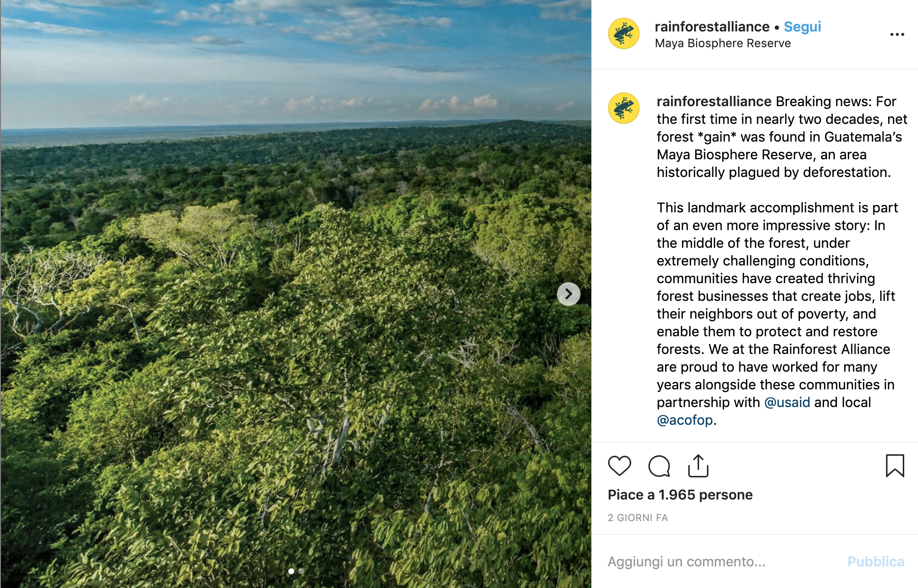Click the frog profile avatar in the header
This screenshot has width=918, height=588.
623,34
